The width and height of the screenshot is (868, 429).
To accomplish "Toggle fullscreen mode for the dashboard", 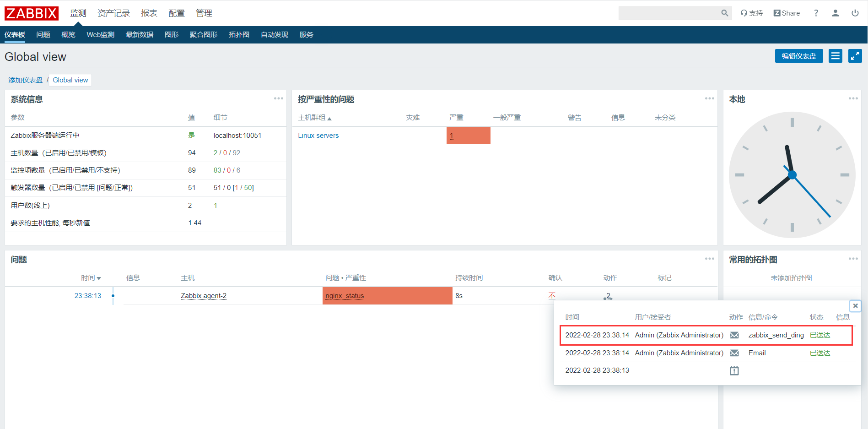I will tap(855, 56).
